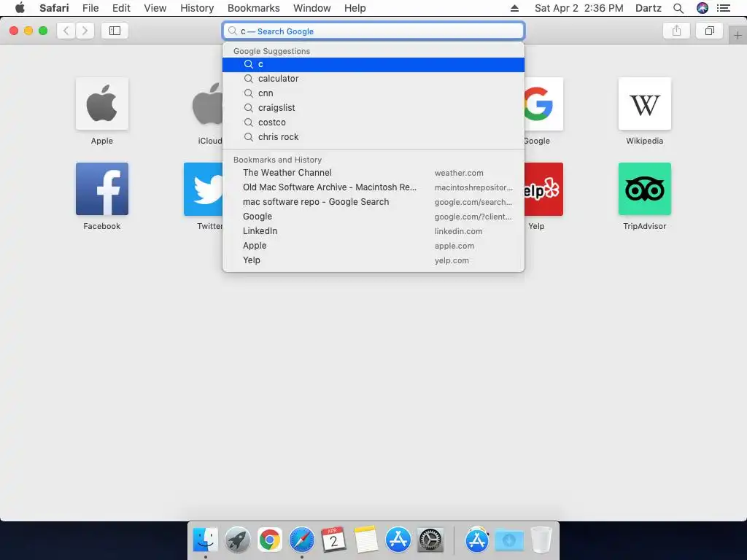The image size is (747, 560).
Task: Choose the 'chris rock' suggestion
Action: pyautogui.click(x=373, y=136)
